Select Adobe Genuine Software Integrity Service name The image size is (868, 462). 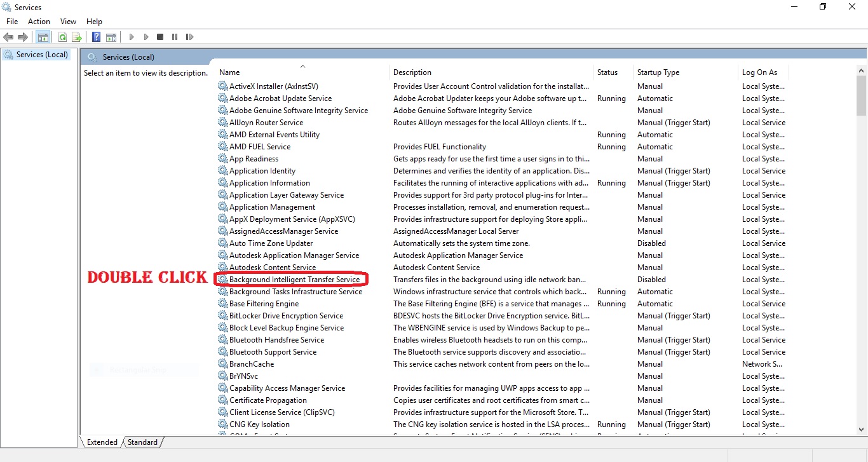(x=299, y=110)
